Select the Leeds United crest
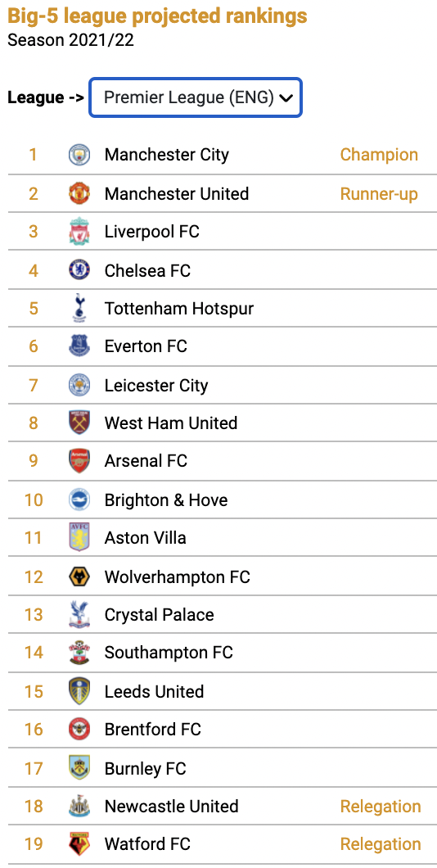Screen dimensions: 437x868 click(79, 691)
